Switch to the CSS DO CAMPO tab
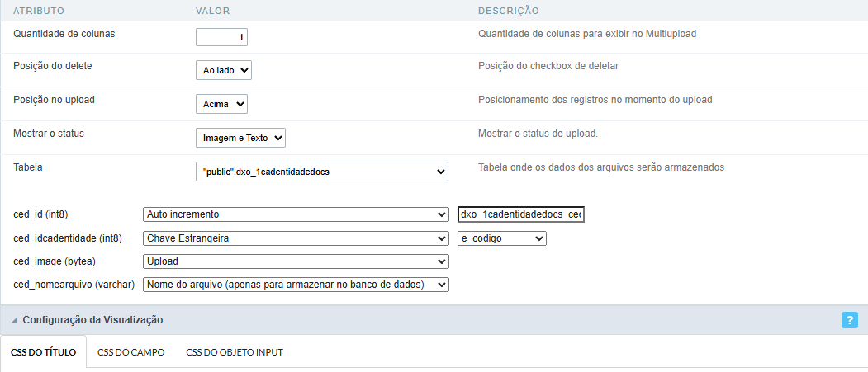Image resolution: width=868 pixels, height=372 pixels. pyautogui.click(x=131, y=352)
